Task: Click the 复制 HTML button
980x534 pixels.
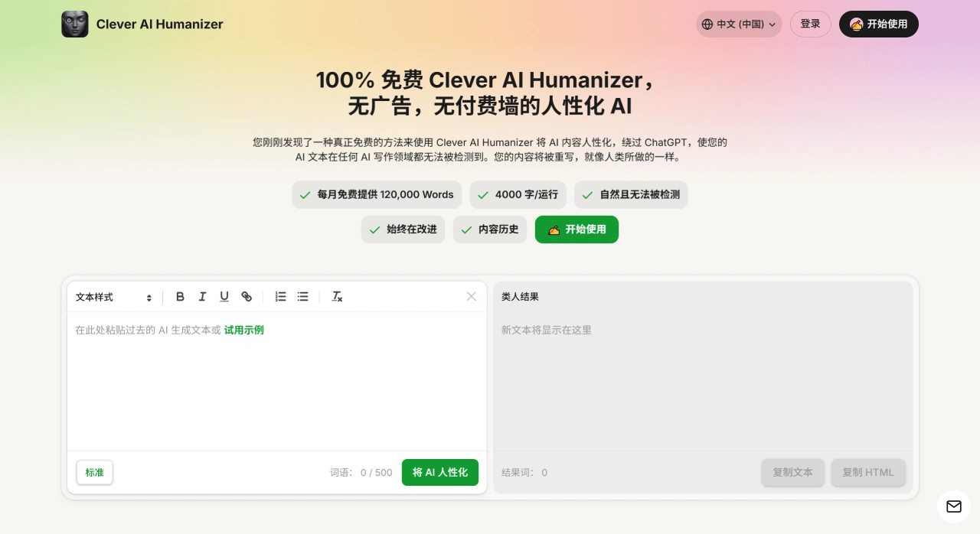Action: 868,472
